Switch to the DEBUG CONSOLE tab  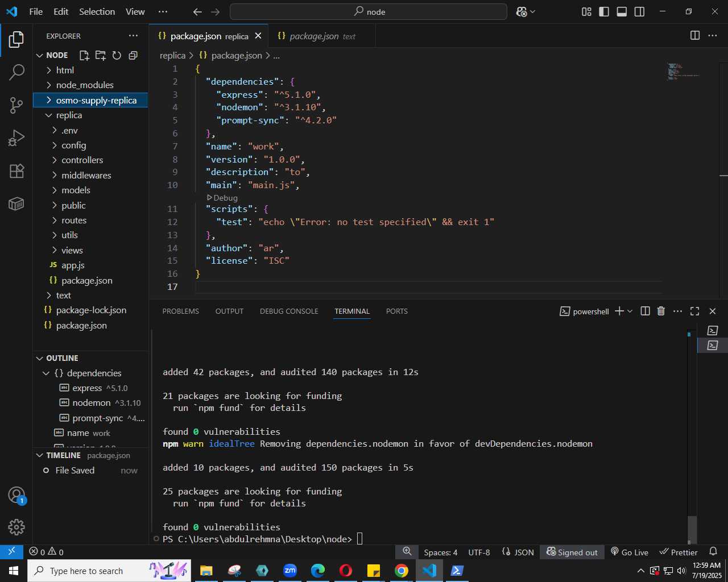coord(289,311)
